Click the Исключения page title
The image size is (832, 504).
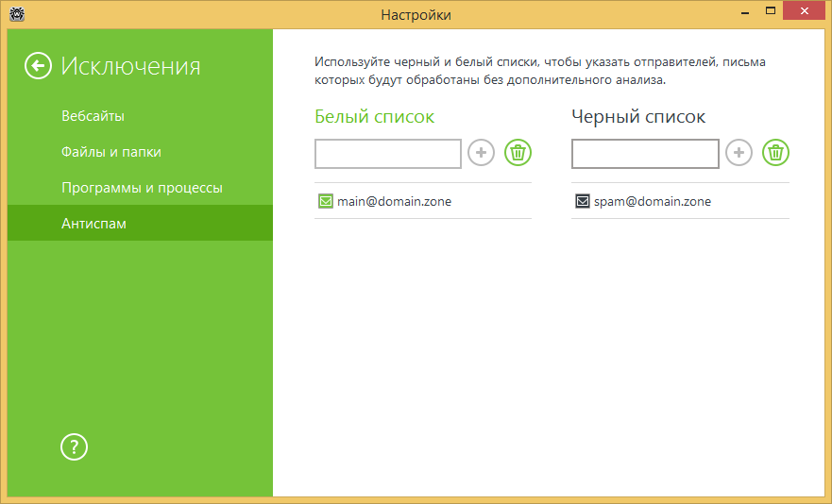[130, 66]
